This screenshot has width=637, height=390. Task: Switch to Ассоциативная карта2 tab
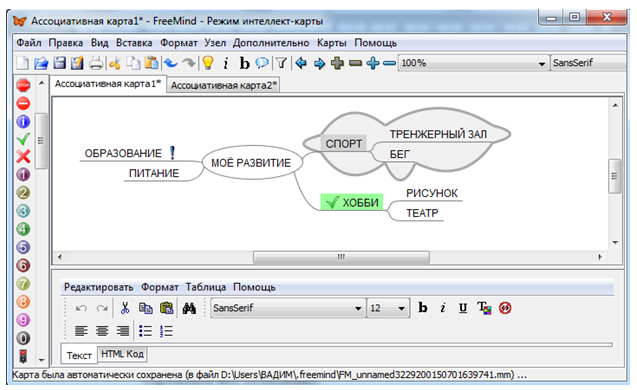[x=223, y=85]
